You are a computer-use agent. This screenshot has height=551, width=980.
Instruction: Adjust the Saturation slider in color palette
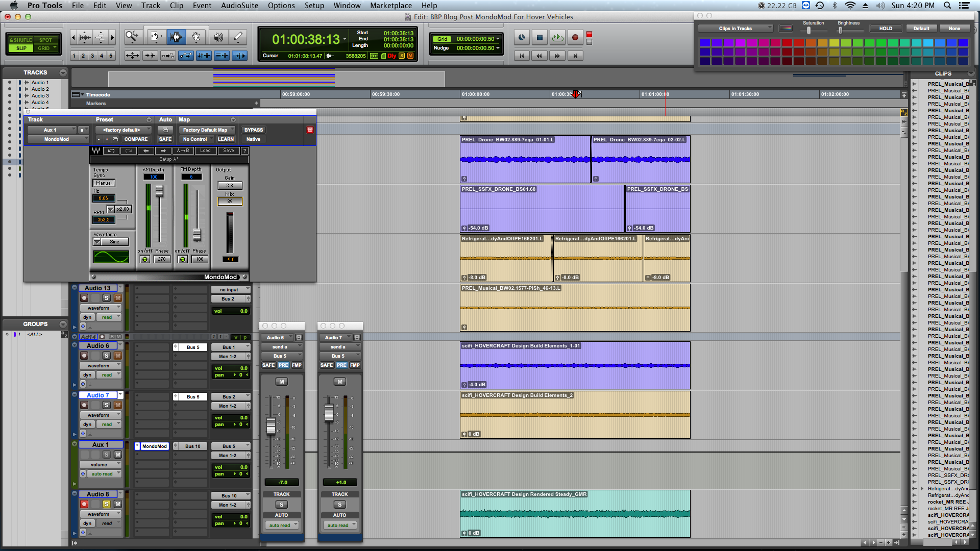808,31
